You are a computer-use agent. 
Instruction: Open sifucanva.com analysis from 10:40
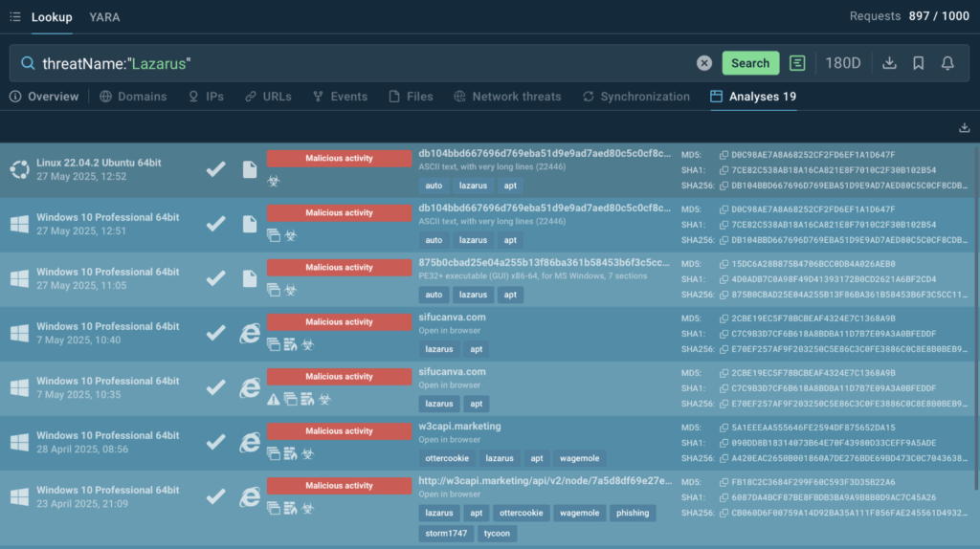(x=452, y=318)
